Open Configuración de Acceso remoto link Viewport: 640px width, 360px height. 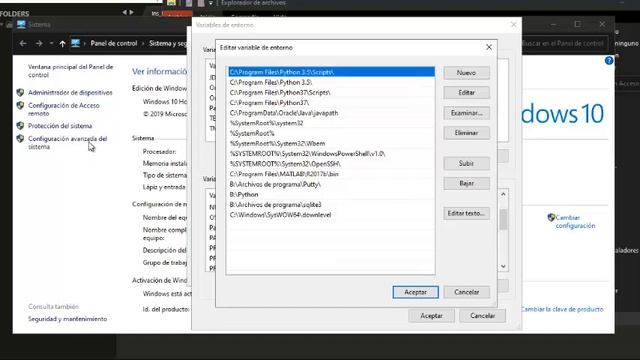click(x=64, y=109)
